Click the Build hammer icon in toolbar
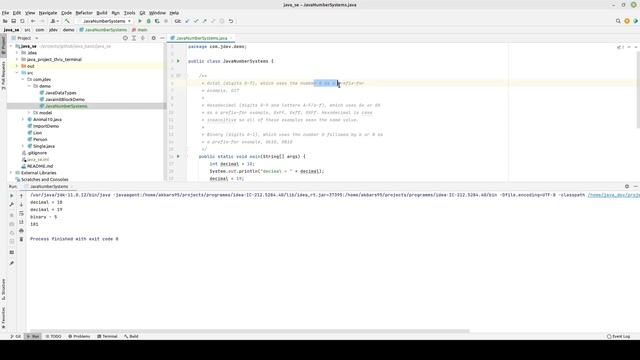Viewport: 640px width, 360px height. tap(67, 21)
